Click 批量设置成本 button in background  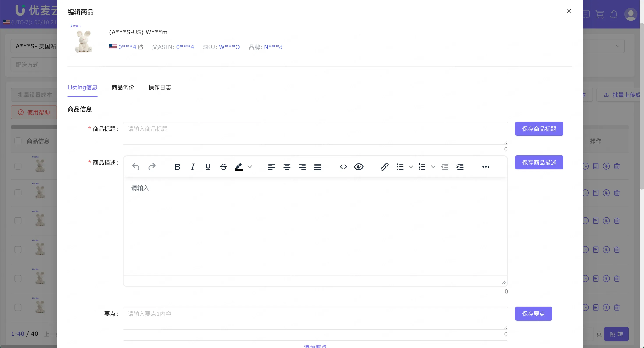[34, 95]
